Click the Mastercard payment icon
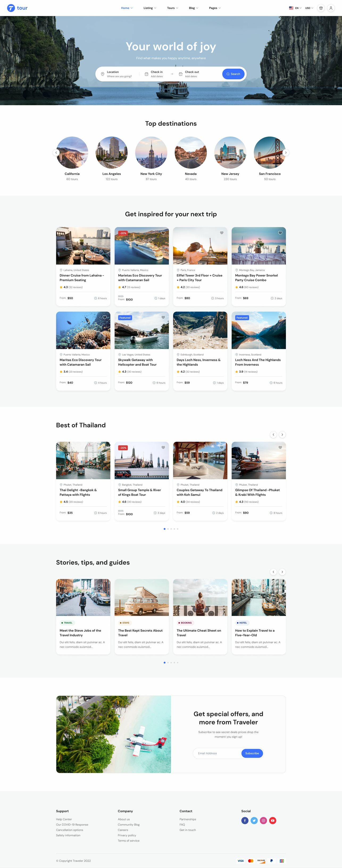 click(251, 861)
